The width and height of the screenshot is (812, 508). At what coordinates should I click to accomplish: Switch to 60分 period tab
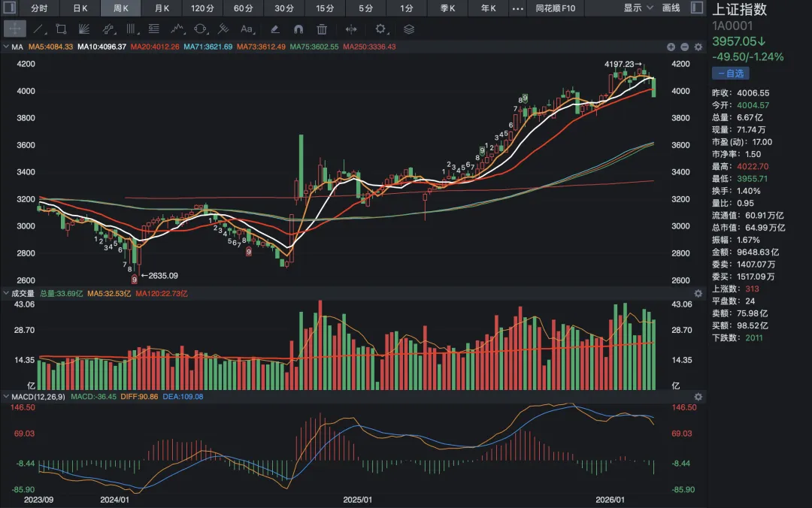coord(243,8)
